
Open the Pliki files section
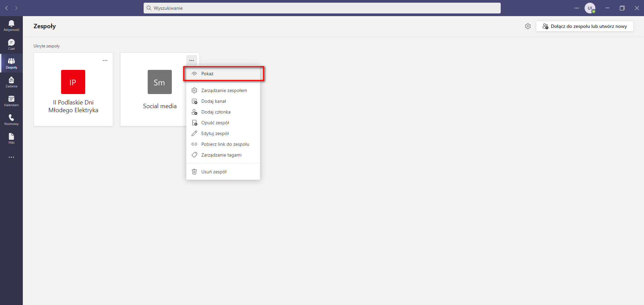pyautogui.click(x=11, y=138)
